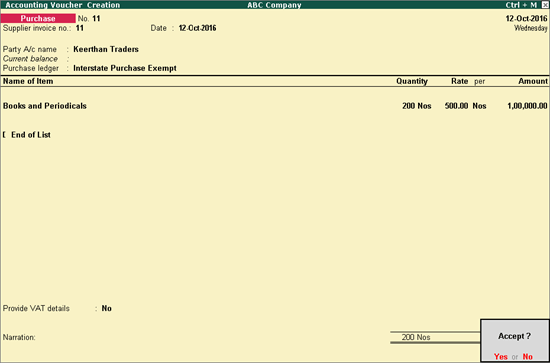Viewport: 550px width, 363px height.
Task: Click the total 200 Nos quantity footer
Action: tap(416, 337)
